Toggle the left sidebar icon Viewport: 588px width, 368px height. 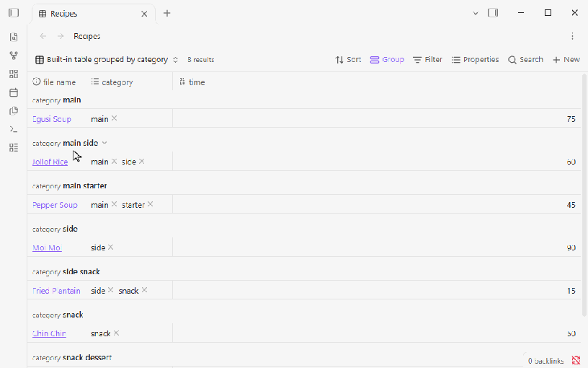(14, 13)
